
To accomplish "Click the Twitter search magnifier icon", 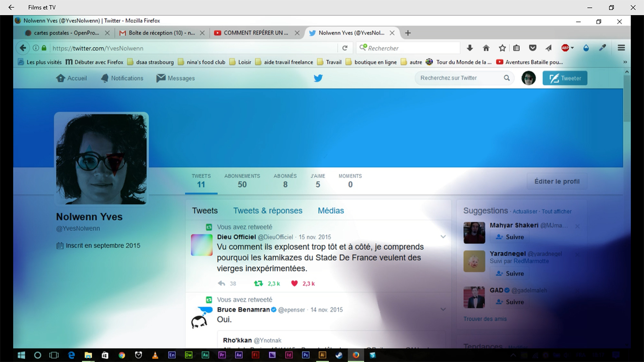I will coord(507,78).
